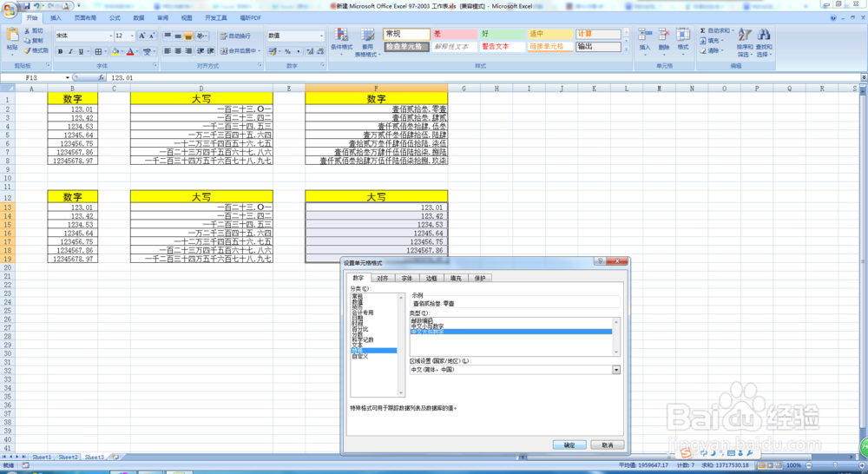868x474 pixels.
Task: Open the font name dropdown (宋体)
Action: (111, 36)
